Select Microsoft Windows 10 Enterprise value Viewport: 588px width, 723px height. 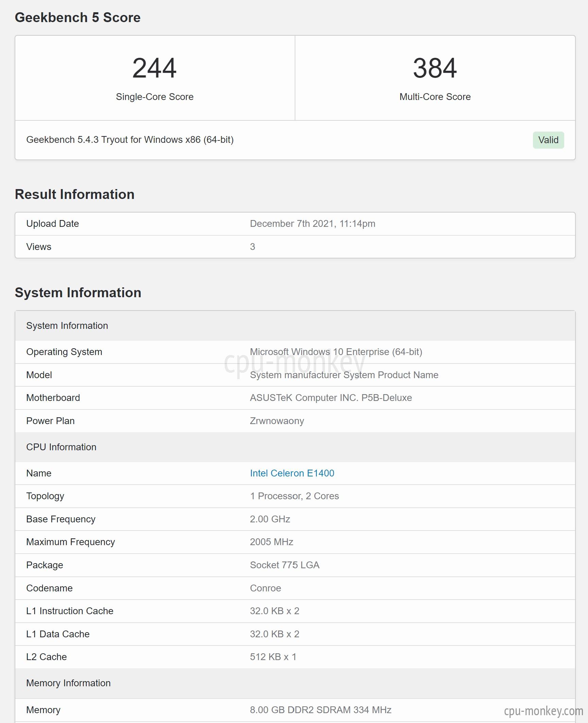[x=336, y=352]
